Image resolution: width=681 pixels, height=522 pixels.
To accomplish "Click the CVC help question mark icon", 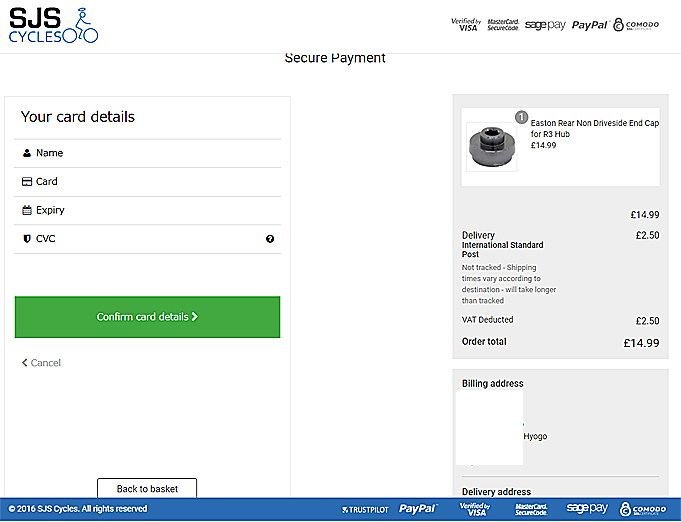I will (270, 239).
